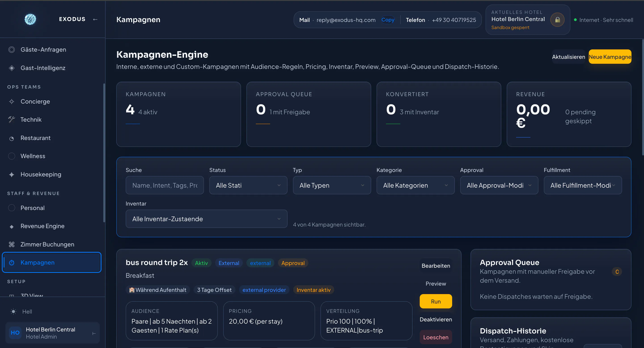Screen dimensions: 644x348
Task: Click the HO avatar badge
Action: click(15, 333)
